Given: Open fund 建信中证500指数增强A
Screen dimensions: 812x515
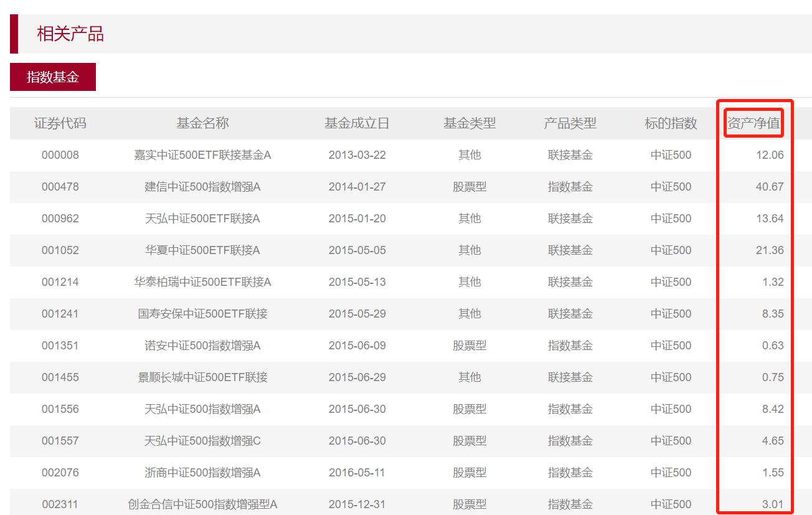Looking at the screenshot, I should [x=202, y=187].
